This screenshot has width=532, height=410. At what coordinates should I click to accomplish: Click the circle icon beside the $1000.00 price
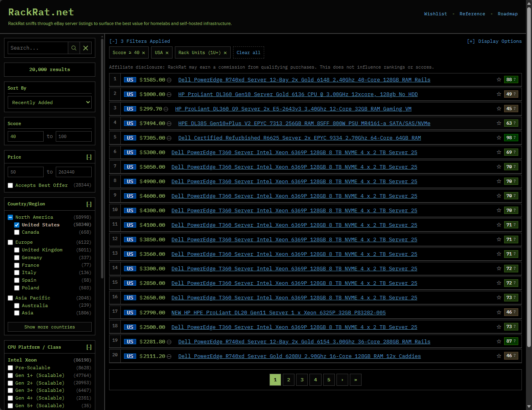(169, 94)
